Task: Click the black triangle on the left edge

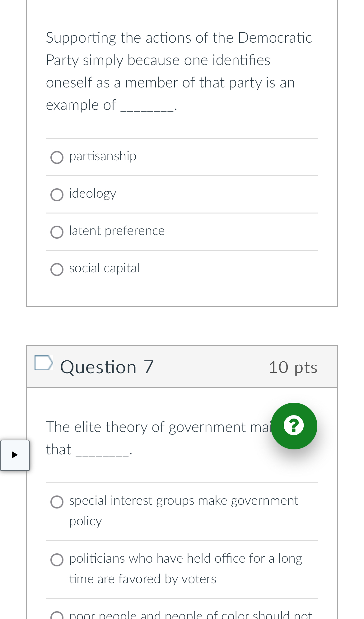Action: tap(15, 455)
